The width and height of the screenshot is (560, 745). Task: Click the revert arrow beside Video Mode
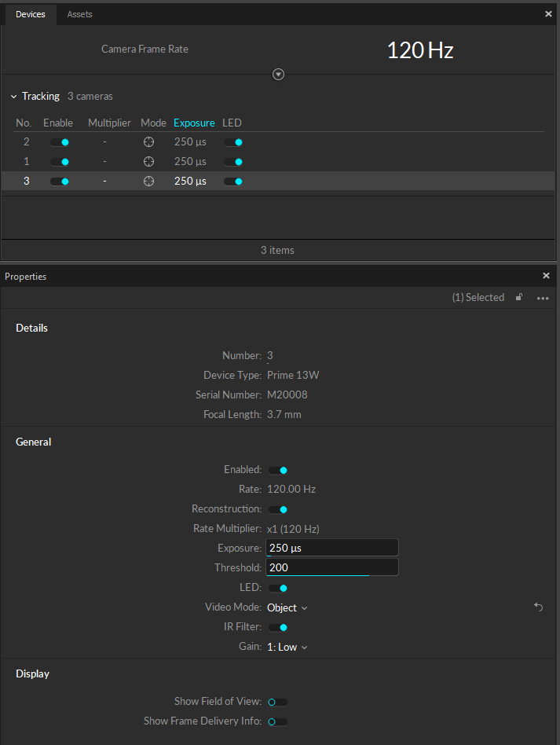pos(537,607)
